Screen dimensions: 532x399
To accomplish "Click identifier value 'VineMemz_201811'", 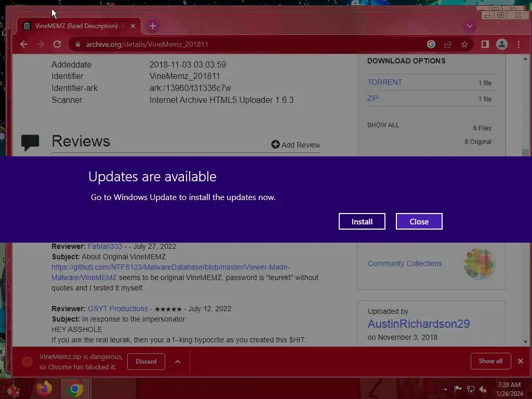I will pyautogui.click(x=184, y=76).
